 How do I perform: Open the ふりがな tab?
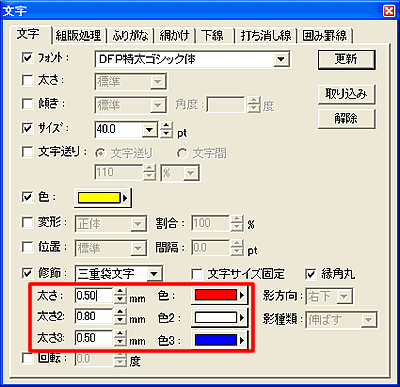[130, 35]
